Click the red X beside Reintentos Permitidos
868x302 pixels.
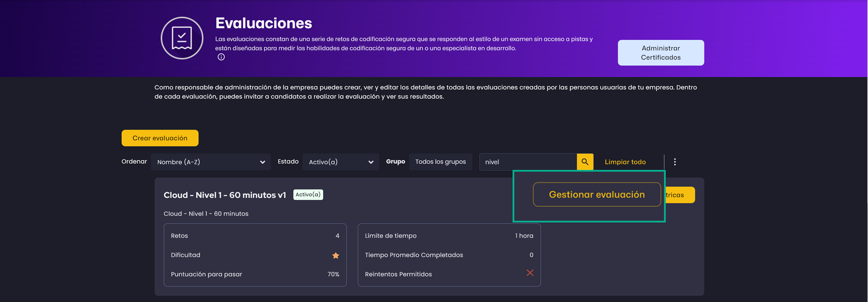(x=530, y=273)
